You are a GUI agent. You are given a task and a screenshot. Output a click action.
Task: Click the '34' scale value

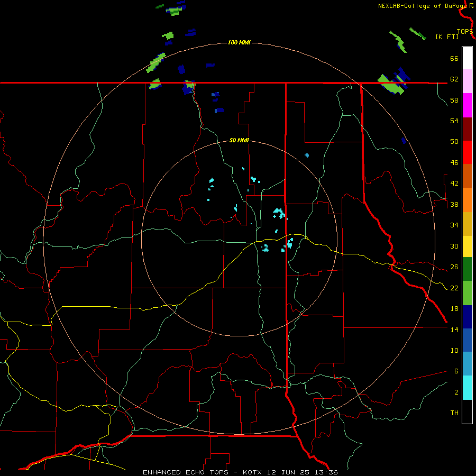[454, 225]
